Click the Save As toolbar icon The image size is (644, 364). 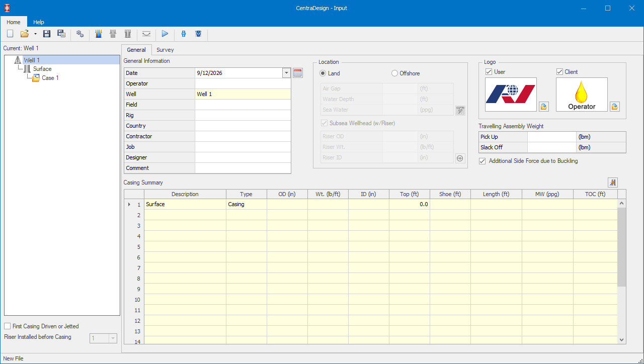coord(61,34)
